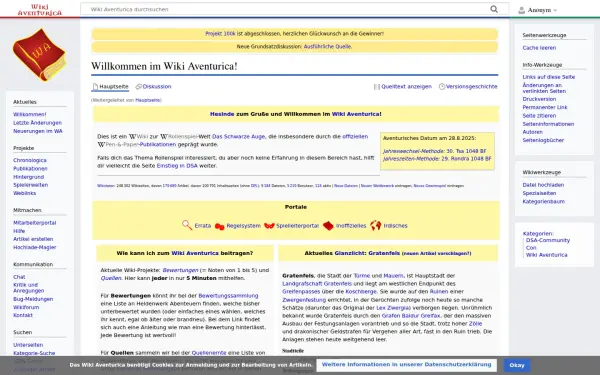Open DSA-Community category link
Image resolution: width=600 pixels, height=375 pixels.
click(548, 240)
